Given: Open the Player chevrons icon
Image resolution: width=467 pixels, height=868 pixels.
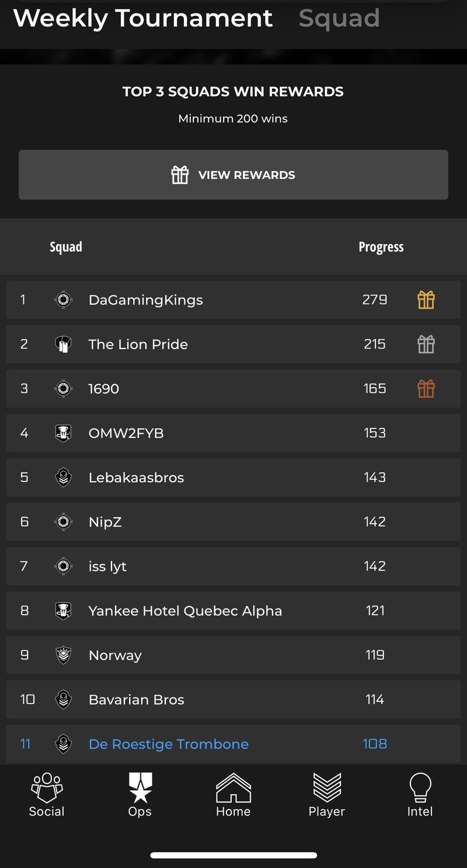Looking at the screenshot, I should 327,787.
